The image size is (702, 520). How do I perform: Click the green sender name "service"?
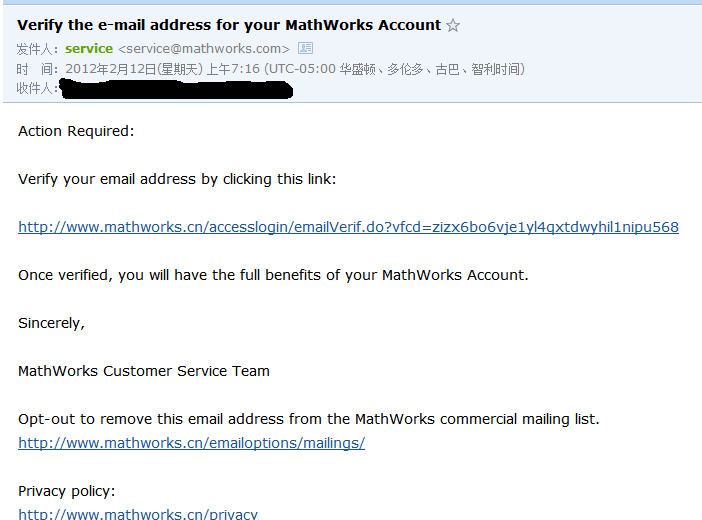(89, 49)
